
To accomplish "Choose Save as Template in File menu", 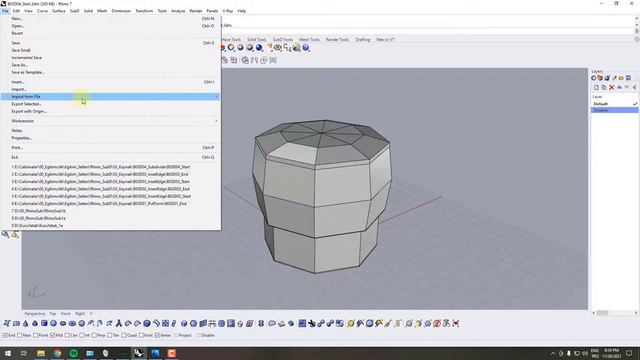I will point(28,72).
